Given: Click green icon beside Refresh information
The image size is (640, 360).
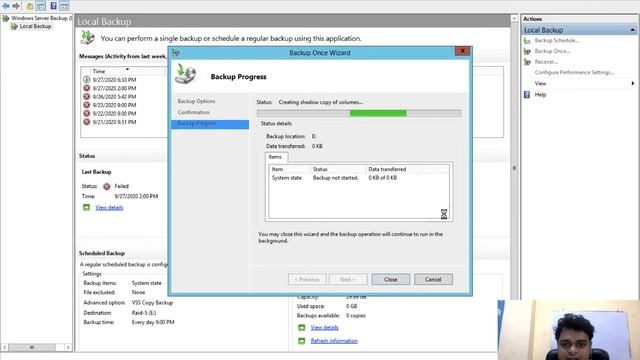Looking at the screenshot, I should pos(302,341).
